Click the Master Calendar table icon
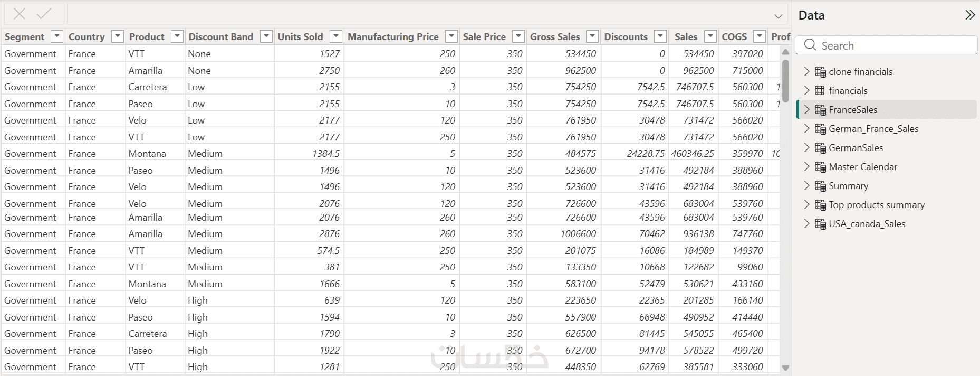This screenshot has height=376, width=980. [820, 167]
